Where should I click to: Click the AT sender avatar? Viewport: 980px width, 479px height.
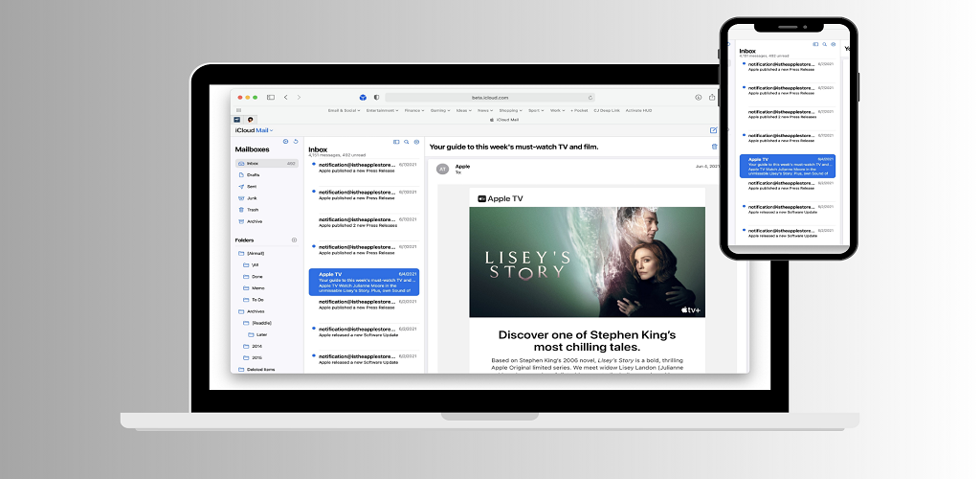(442, 169)
